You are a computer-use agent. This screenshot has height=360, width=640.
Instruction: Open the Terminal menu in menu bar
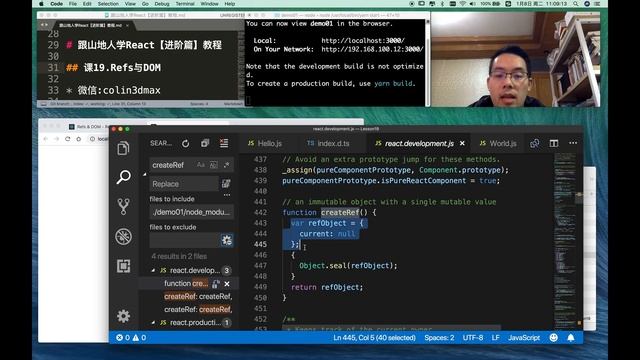point(185,4)
